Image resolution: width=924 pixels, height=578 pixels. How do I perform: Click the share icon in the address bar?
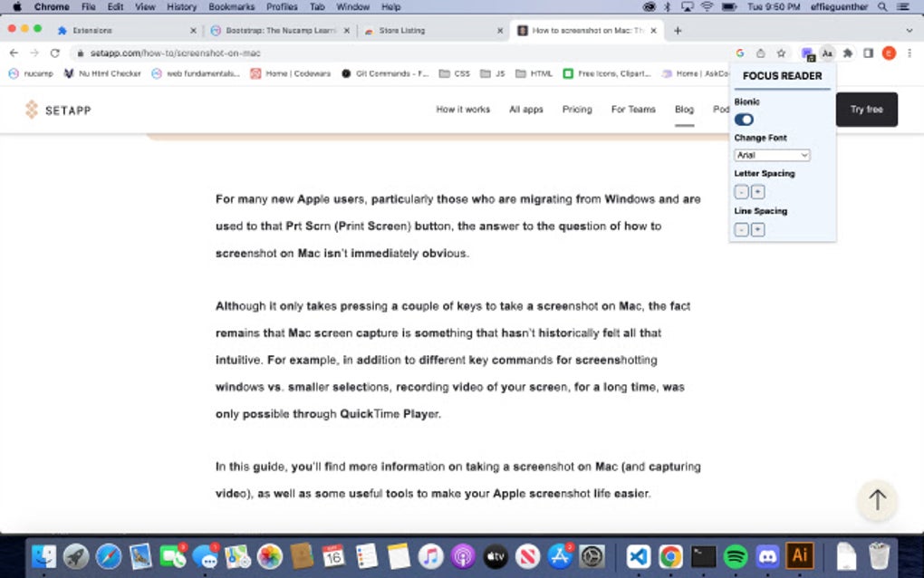click(x=760, y=53)
